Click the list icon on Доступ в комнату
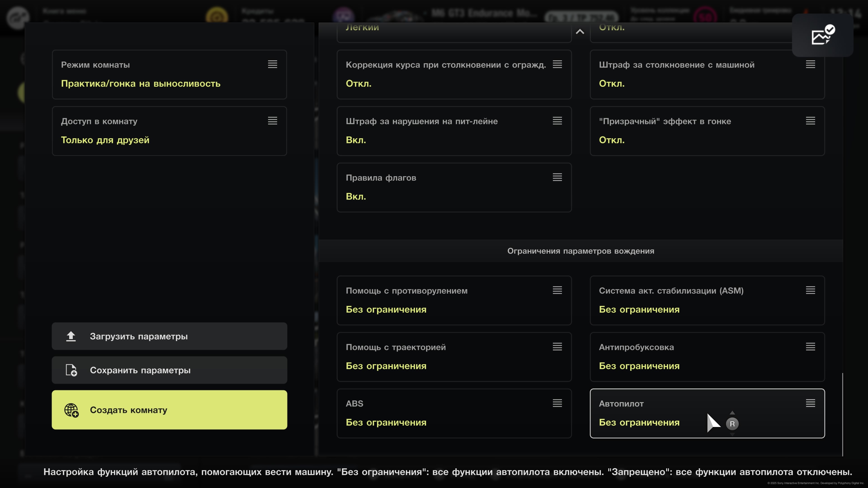Image resolution: width=868 pixels, height=488 pixels. point(272,121)
